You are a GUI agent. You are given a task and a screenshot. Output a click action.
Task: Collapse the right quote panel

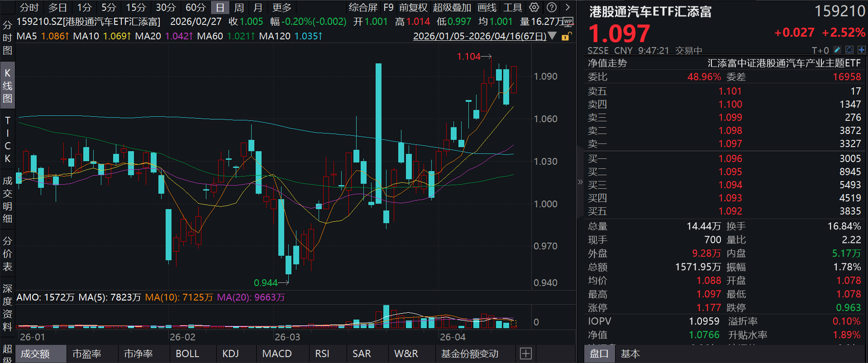coord(580,182)
